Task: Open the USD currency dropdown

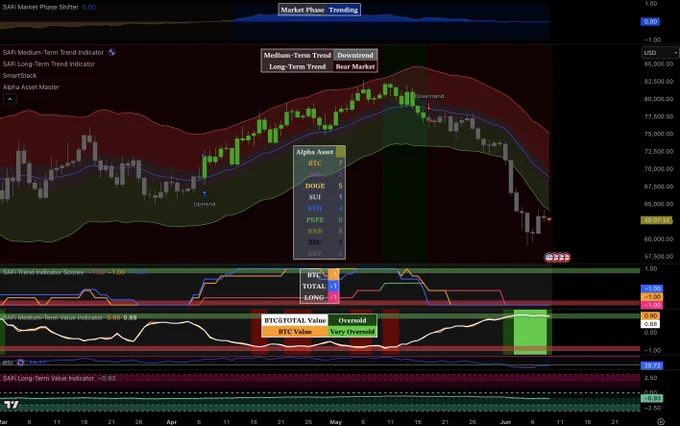Action: 660,52
